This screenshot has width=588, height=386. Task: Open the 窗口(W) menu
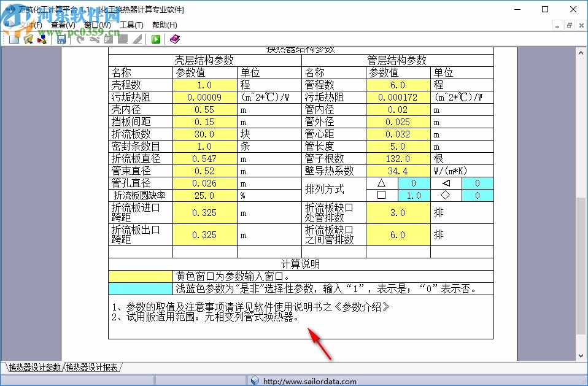click(x=98, y=25)
